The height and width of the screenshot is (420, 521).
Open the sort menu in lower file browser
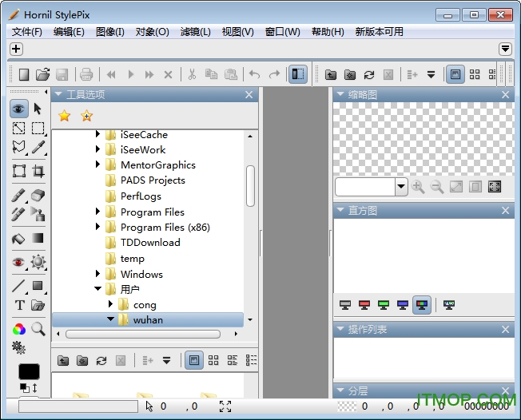(x=166, y=360)
